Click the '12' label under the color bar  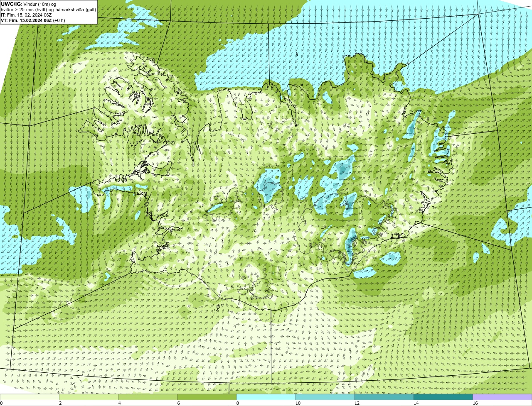pyautogui.click(x=357, y=403)
